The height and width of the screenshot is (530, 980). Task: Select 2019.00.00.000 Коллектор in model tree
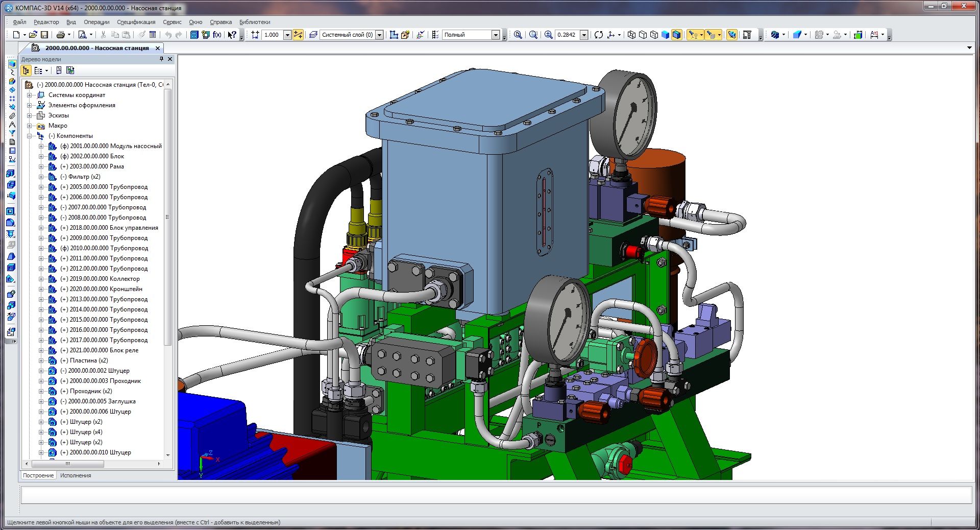pos(105,279)
